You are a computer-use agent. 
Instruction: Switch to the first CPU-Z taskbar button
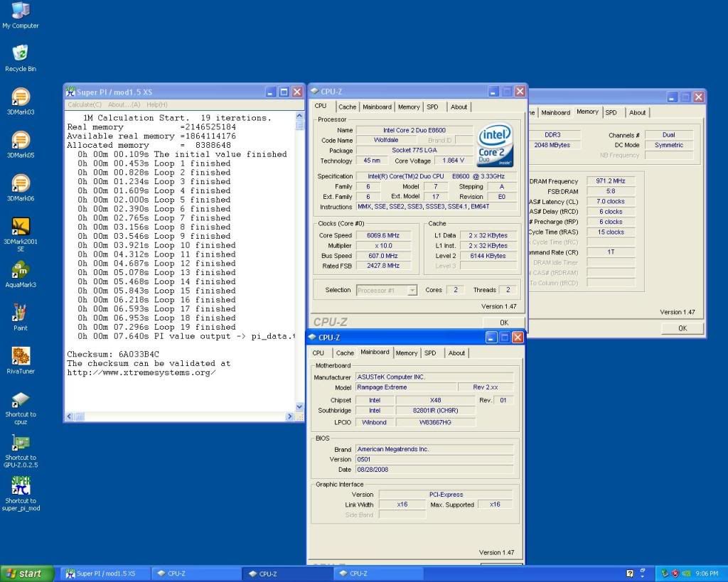click(196, 573)
